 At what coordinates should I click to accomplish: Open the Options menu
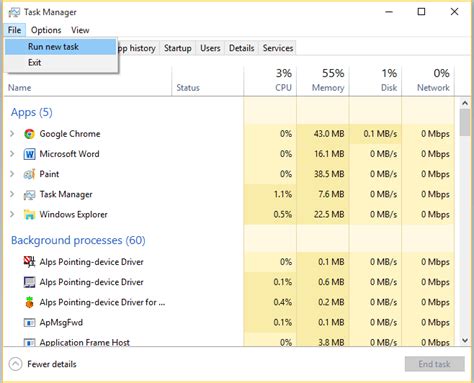click(46, 30)
